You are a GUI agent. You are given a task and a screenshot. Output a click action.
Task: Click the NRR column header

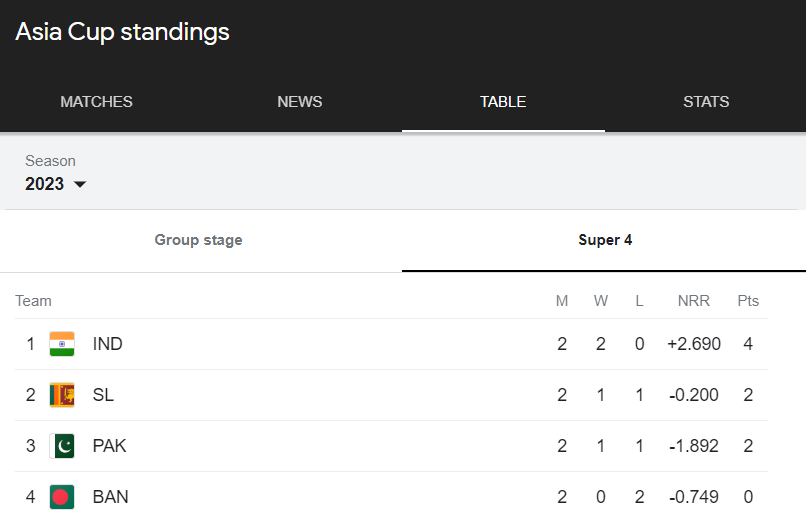(693, 301)
